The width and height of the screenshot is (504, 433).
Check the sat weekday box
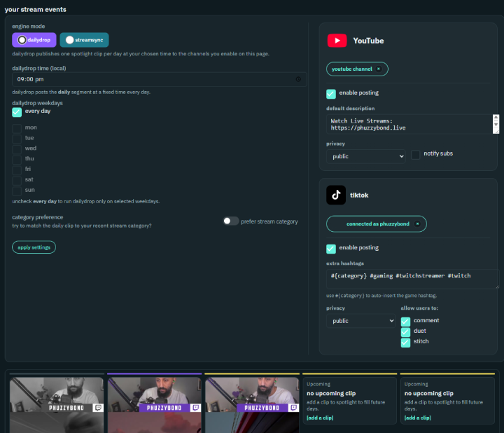[x=17, y=180]
